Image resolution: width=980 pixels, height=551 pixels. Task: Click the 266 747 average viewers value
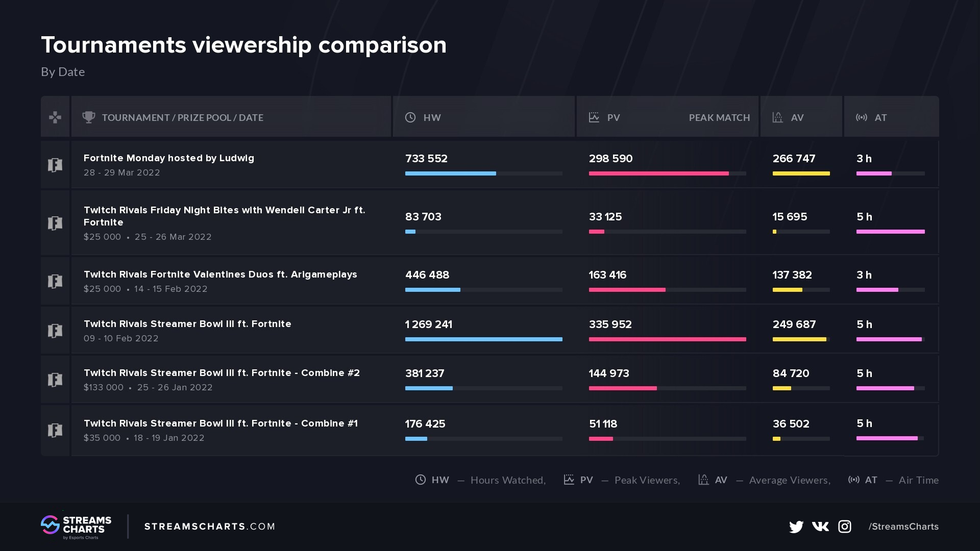(794, 159)
